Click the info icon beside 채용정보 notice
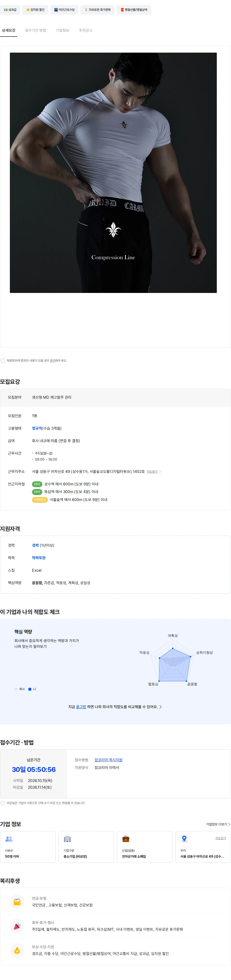Image resolution: width=231 pixels, height=980 pixels. [3, 361]
